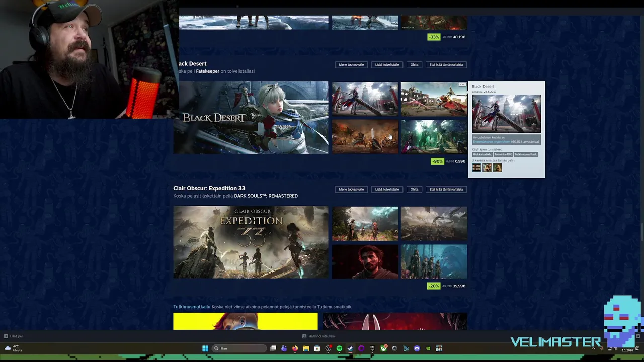
Task: Click the Clair Obscur: Expedition 33 title
Action: pyautogui.click(x=209, y=188)
